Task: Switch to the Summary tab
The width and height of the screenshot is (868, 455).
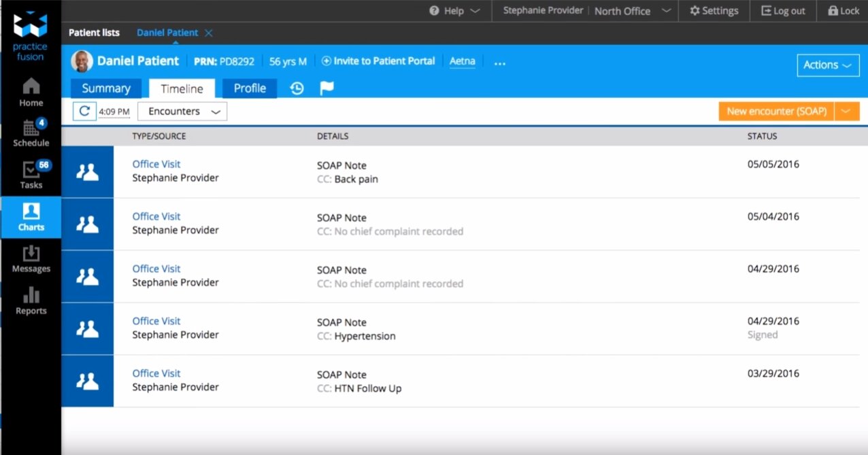Action: coord(106,88)
